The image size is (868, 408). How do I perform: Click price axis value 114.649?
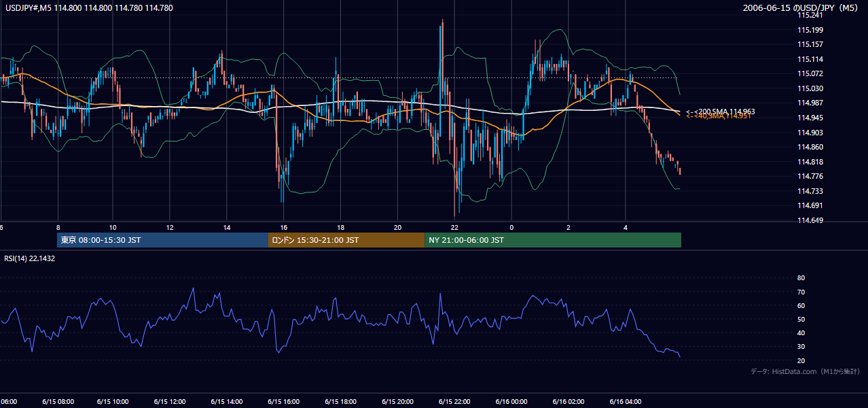coord(810,220)
